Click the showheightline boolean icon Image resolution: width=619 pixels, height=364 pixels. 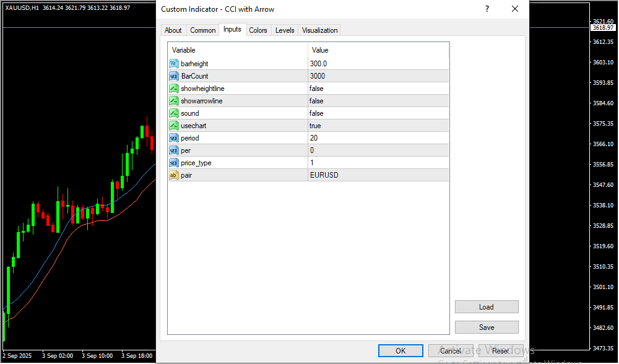point(174,89)
